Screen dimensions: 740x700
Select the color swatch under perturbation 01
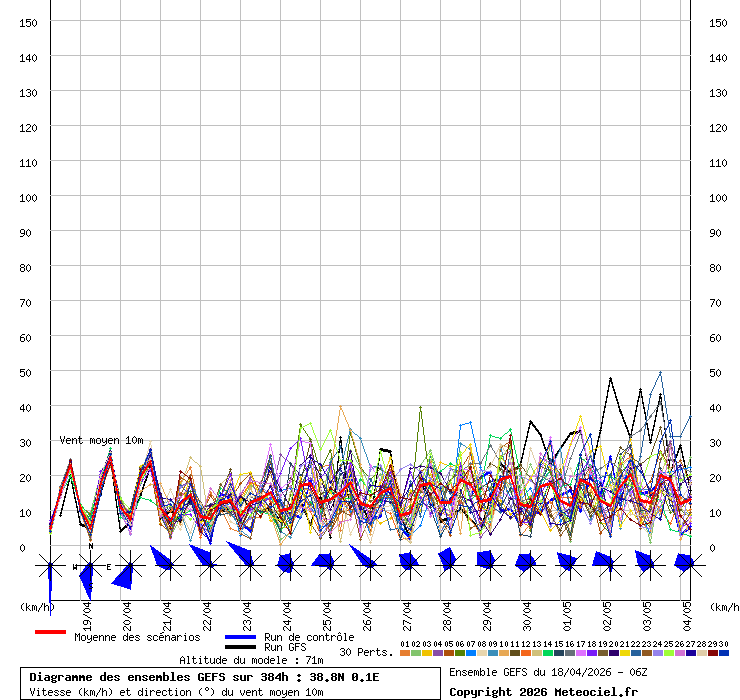[x=404, y=653]
